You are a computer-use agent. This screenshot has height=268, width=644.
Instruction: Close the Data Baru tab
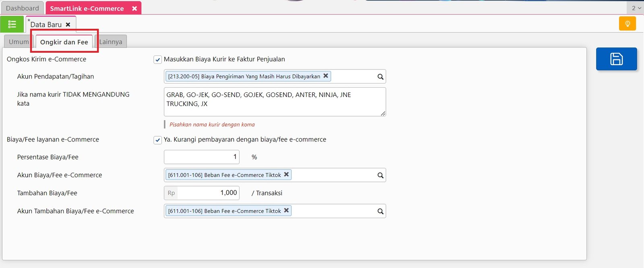click(68, 25)
